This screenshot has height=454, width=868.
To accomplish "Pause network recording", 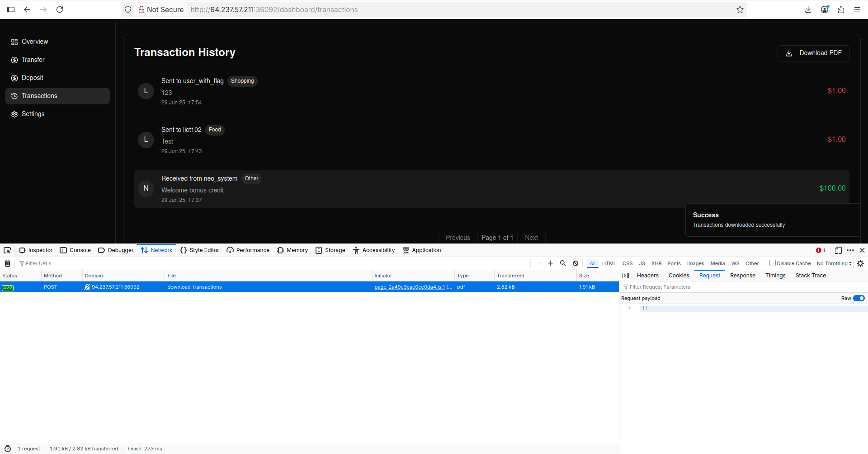I will click(x=538, y=263).
